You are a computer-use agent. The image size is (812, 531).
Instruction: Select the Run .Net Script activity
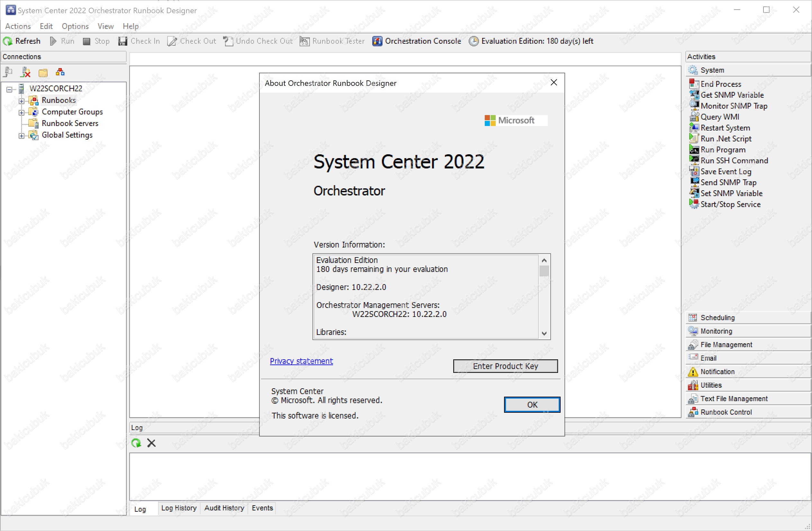click(720, 139)
